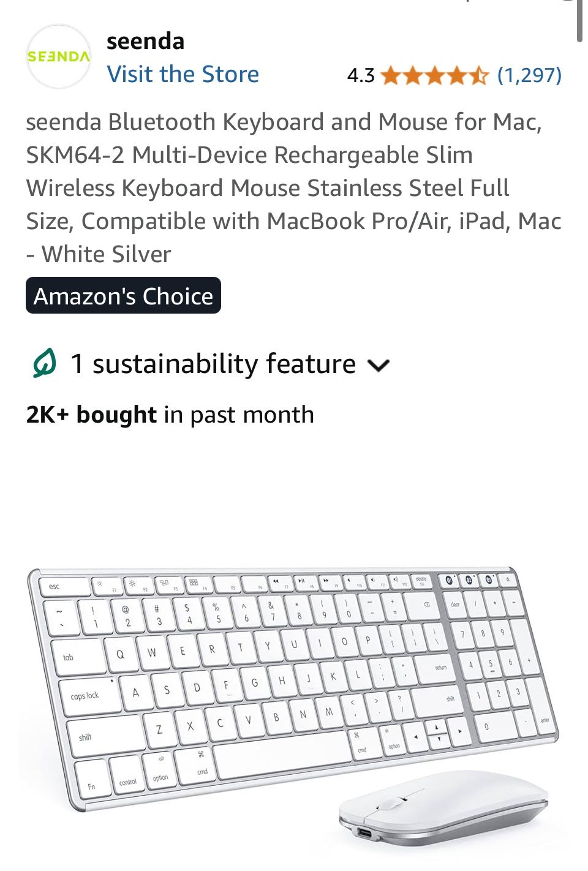Click the Amazon's Choice badge
The image size is (588, 871).
pyautogui.click(x=123, y=296)
